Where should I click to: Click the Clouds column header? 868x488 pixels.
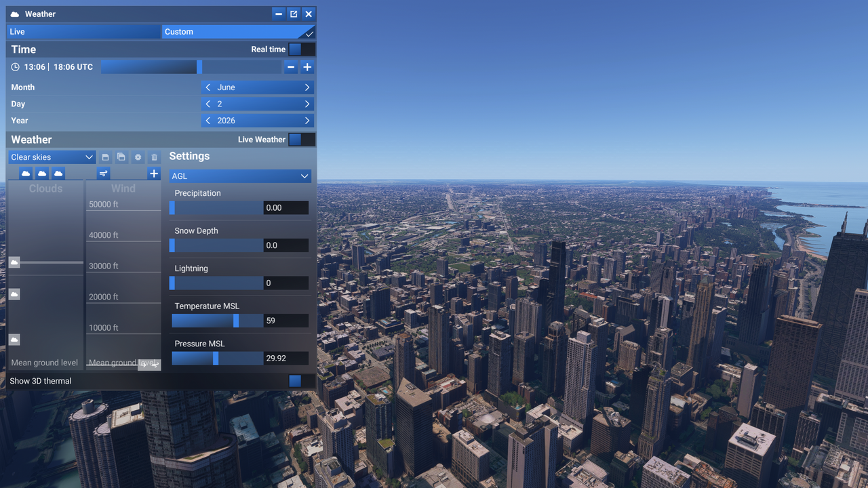click(45, 188)
